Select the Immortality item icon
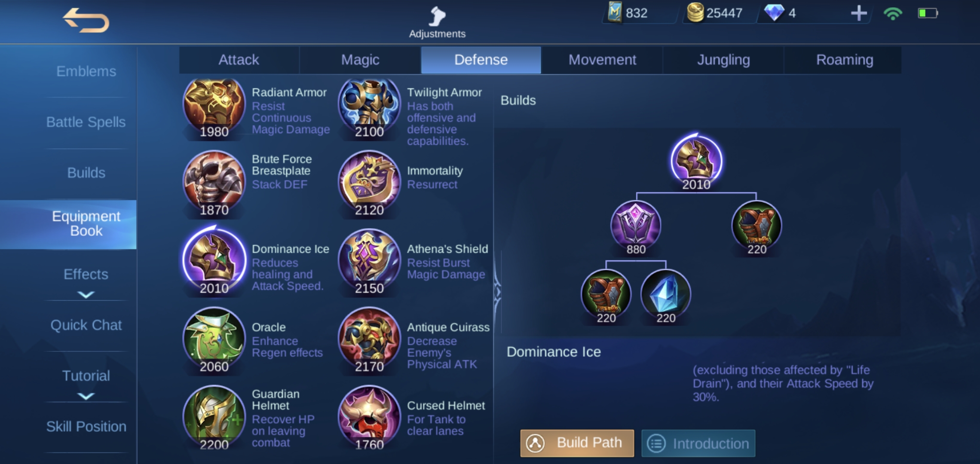This screenshot has width=980, height=464. [x=369, y=182]
